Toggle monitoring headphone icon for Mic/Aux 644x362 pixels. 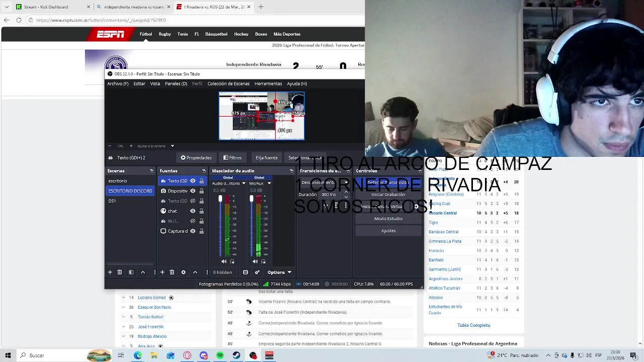(x=263, y=261)
